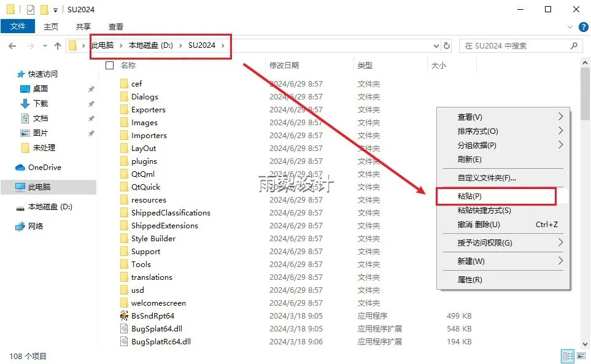Select the Tools folder

[141, 265]
